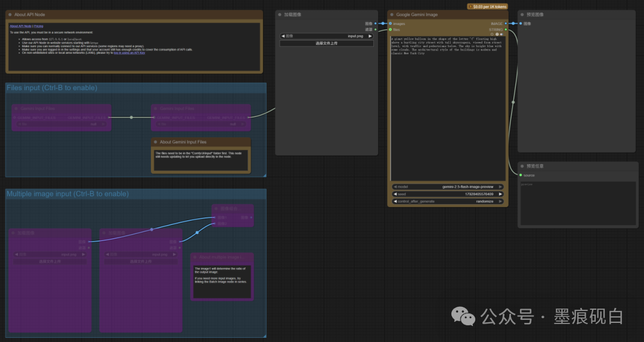The image size is (644, 342).
Task: Click the images input socket on Gemini node
Action: [390, 23]
